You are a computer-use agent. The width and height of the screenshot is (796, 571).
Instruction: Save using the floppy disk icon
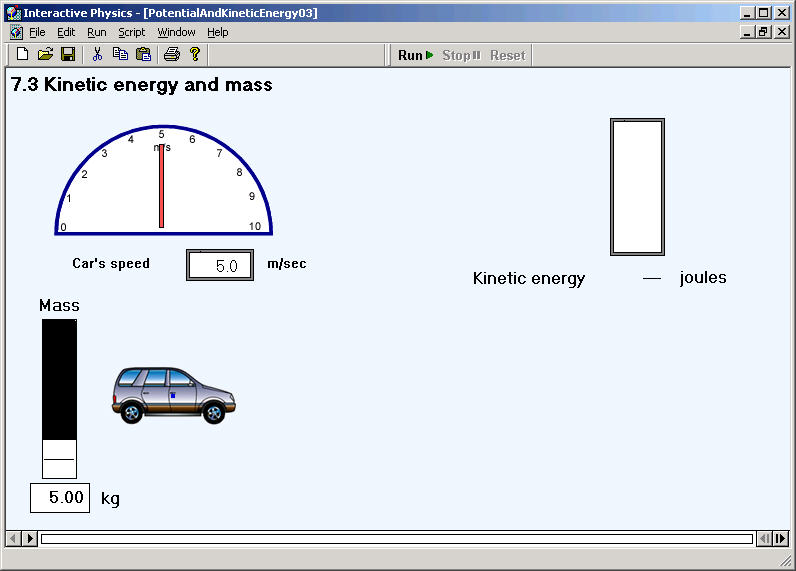click(68, 54)
